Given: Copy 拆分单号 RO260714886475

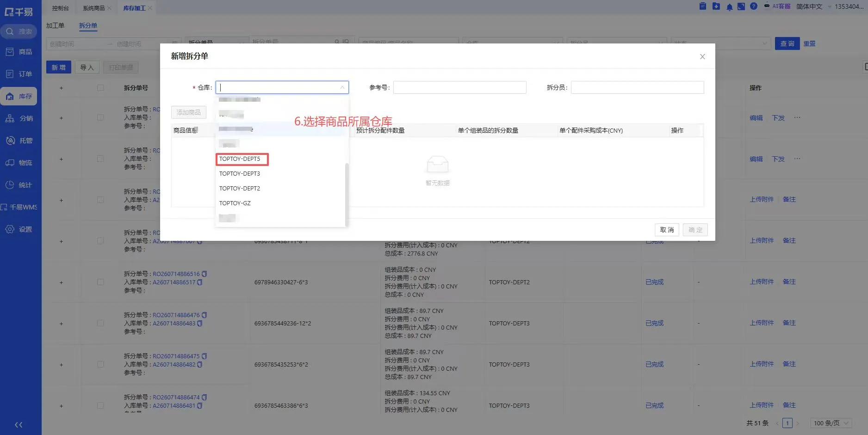Looking at the screenshot, I should point(205,356).
